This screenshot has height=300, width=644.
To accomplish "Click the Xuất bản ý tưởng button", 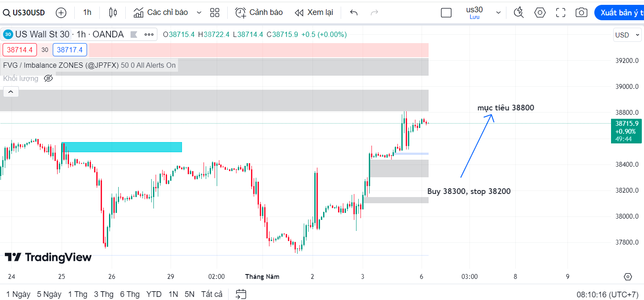I will [619, 13].
